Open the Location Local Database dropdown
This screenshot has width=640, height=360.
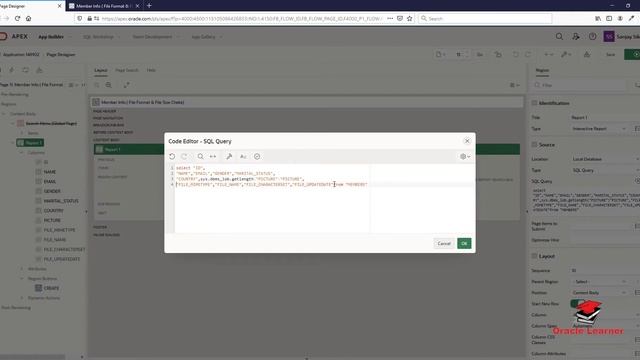coord(605,159)
